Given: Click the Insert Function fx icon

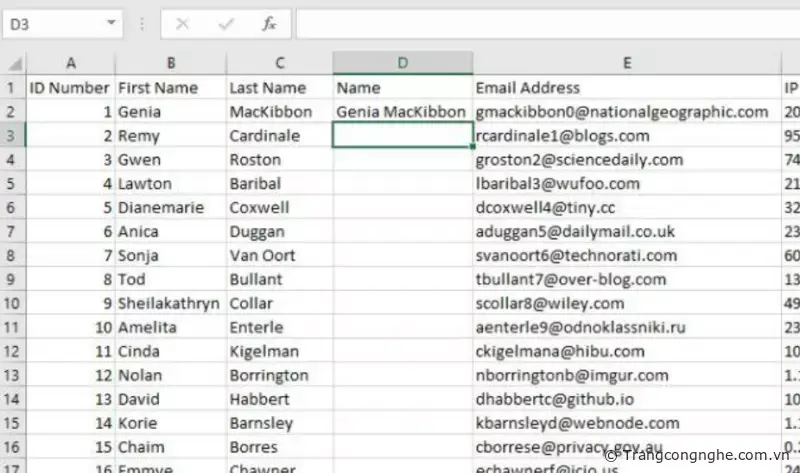Looking at the screenshot, I should (269, 23).
